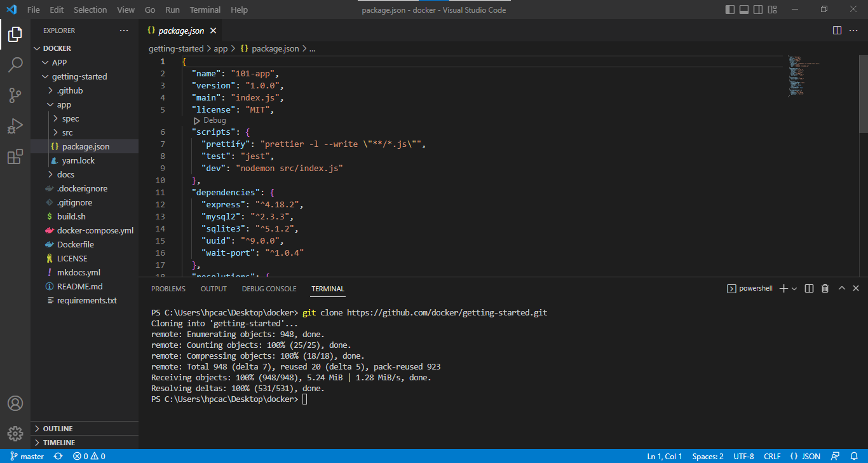Switch to the PROBLEMS tab
This screenshot has width=868, height=463.
point(168,288)
